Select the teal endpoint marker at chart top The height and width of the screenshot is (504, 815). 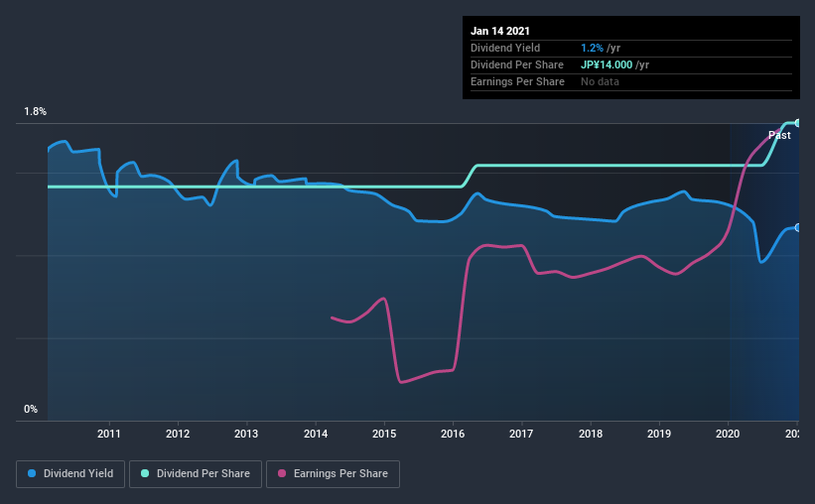click(x=797, y=123)
